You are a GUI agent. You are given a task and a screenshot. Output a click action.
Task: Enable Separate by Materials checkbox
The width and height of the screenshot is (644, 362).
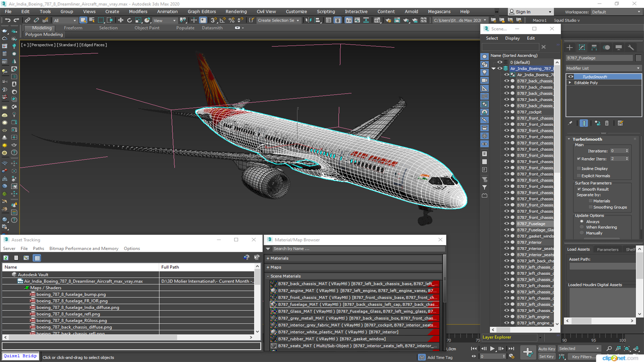[591, 201]
